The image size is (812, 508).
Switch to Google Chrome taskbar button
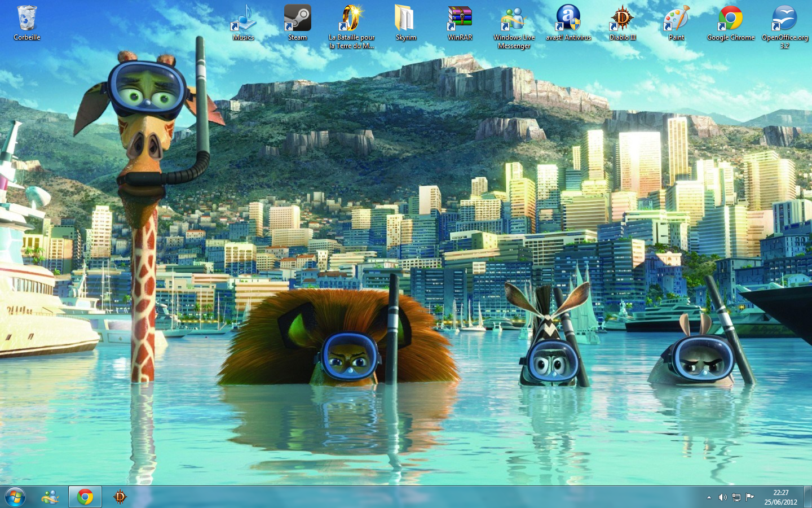pos(85,497)
